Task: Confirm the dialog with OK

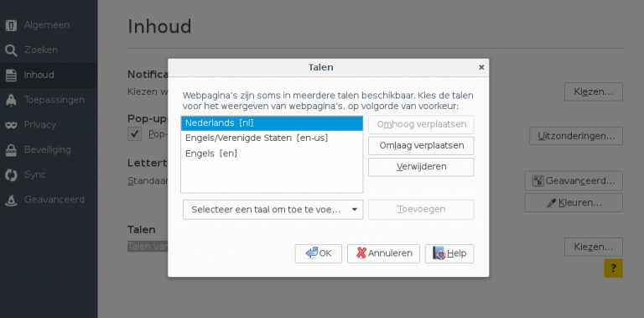Action: [x=319, y=253]
